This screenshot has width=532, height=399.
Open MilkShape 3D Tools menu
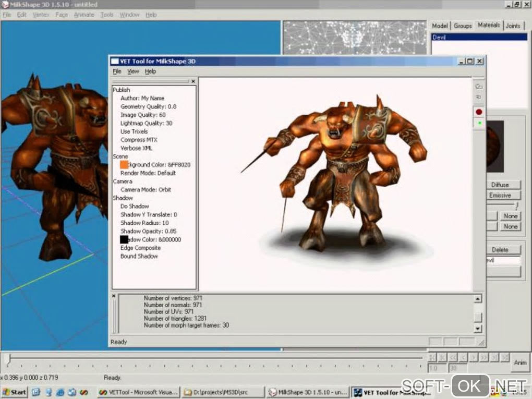click(107, 15)
